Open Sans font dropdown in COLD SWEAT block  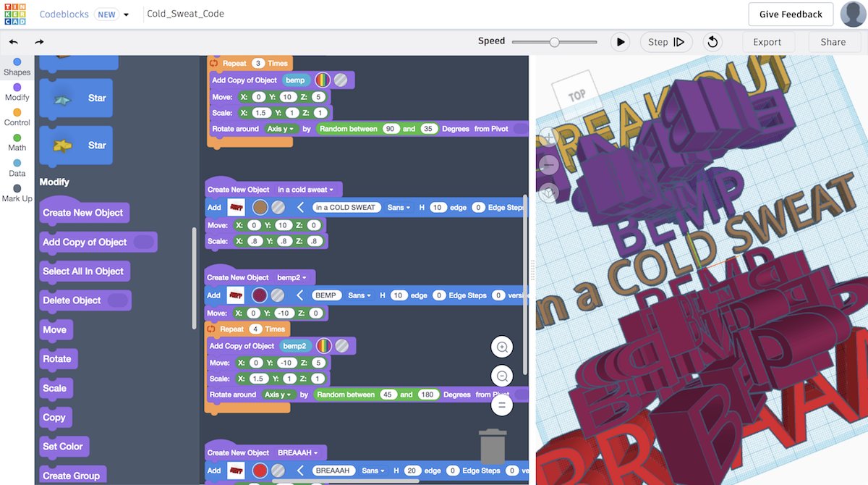tap(399, 207)
